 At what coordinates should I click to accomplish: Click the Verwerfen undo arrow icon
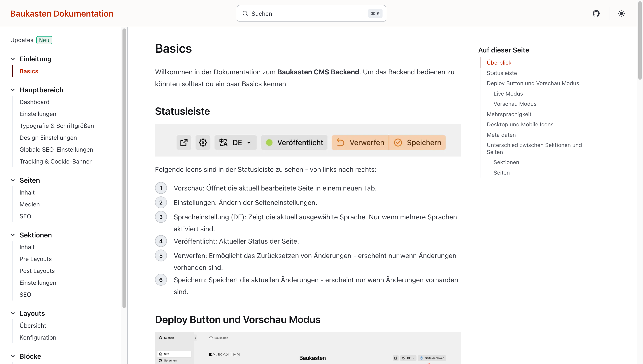340,142
